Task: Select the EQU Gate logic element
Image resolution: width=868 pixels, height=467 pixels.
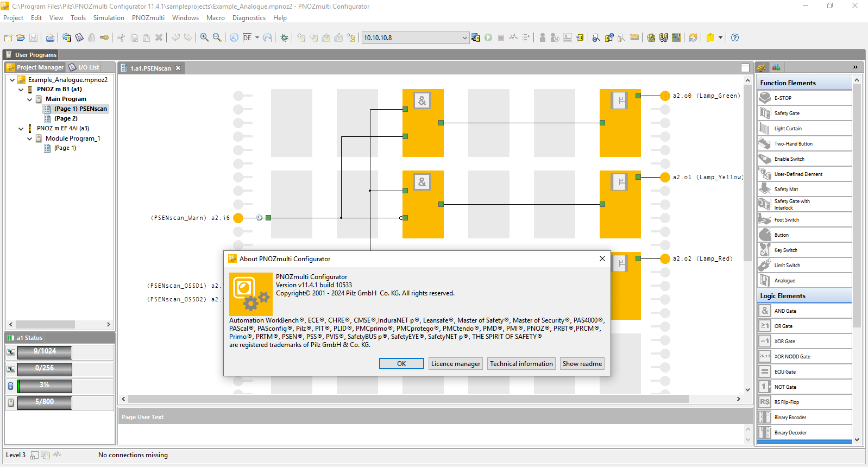Action: 804,371
